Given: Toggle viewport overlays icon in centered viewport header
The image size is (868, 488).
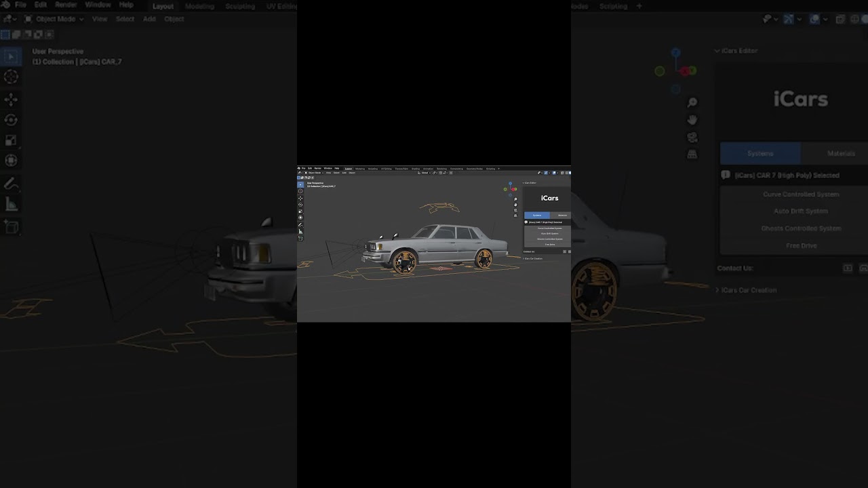Looking at the screenshot, I should 554,173.
